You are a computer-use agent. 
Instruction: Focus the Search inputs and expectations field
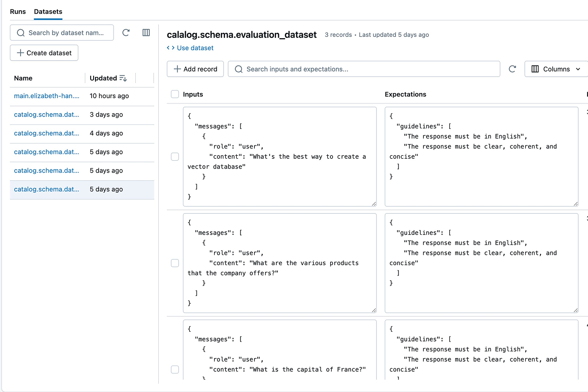tap(364, 69)
